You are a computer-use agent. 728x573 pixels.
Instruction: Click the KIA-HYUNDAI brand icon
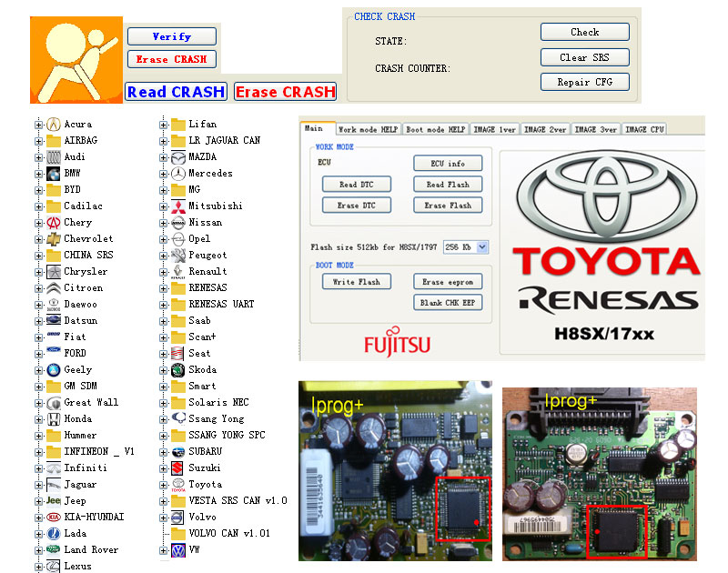pos(54,517)
